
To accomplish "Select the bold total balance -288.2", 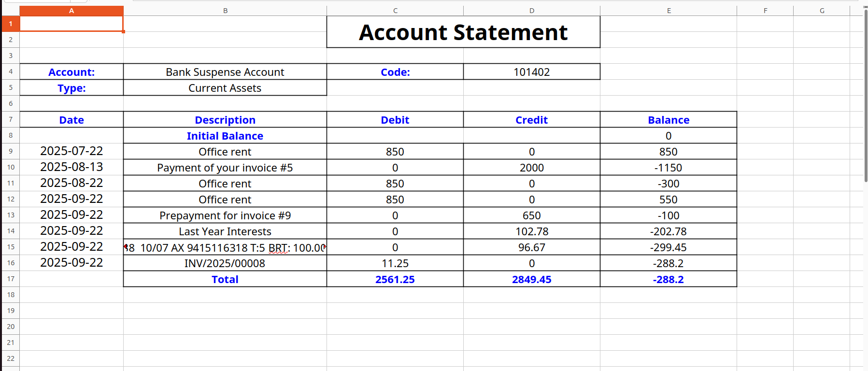I will click(669, 279).
